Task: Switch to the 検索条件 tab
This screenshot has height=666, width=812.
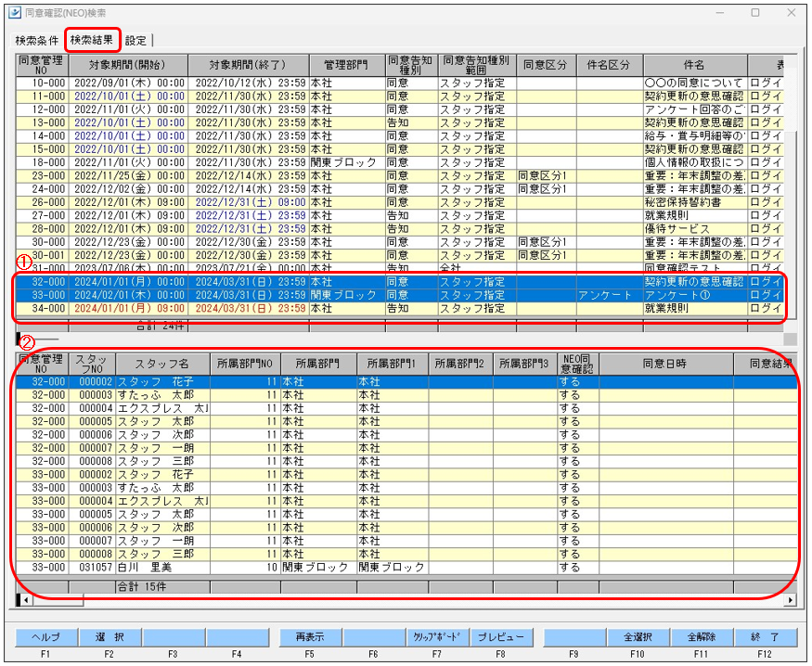Action: pyautogui.click(x=37, y=41)
